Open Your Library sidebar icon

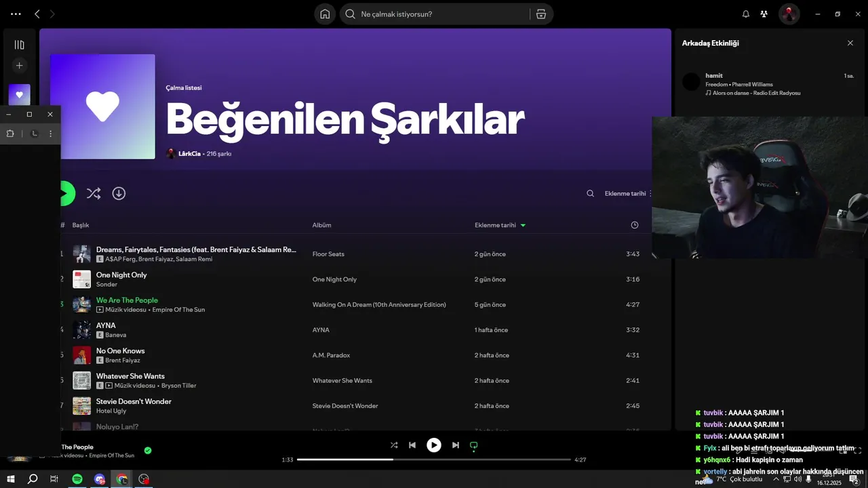point(19,45)
